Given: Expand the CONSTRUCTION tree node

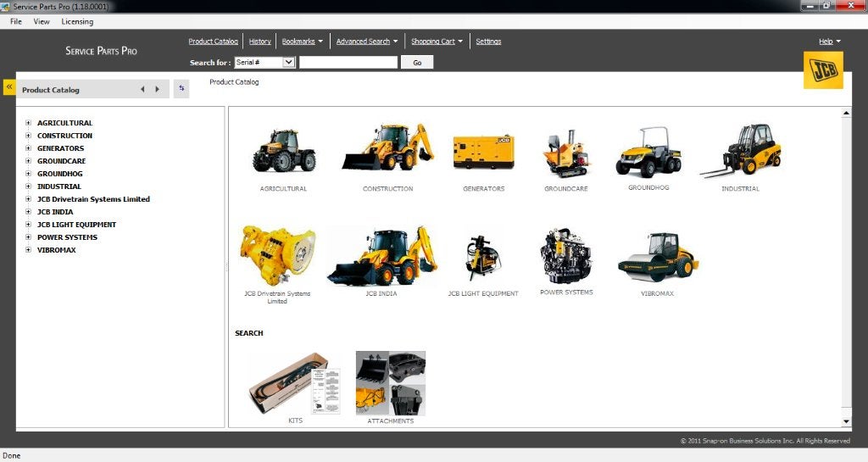Looking at the screenshot, I should click(x=28, y=136).
